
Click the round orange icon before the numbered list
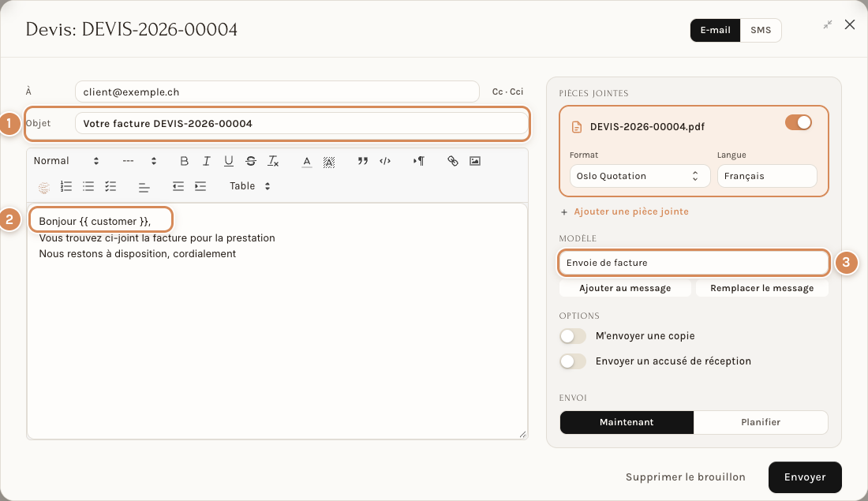coord(44,187)
